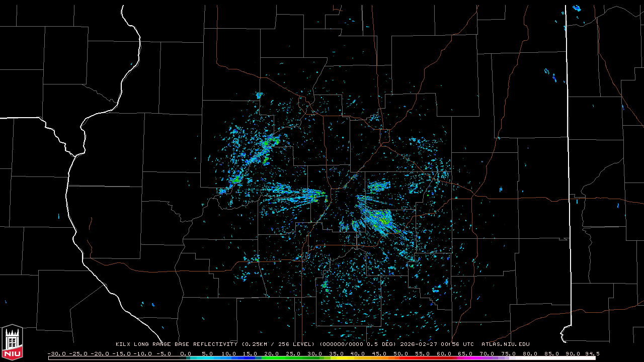The height and width of the screenshot is (362, 644).
Task: Click the "50.0" scale label
Action: [401, 353]
